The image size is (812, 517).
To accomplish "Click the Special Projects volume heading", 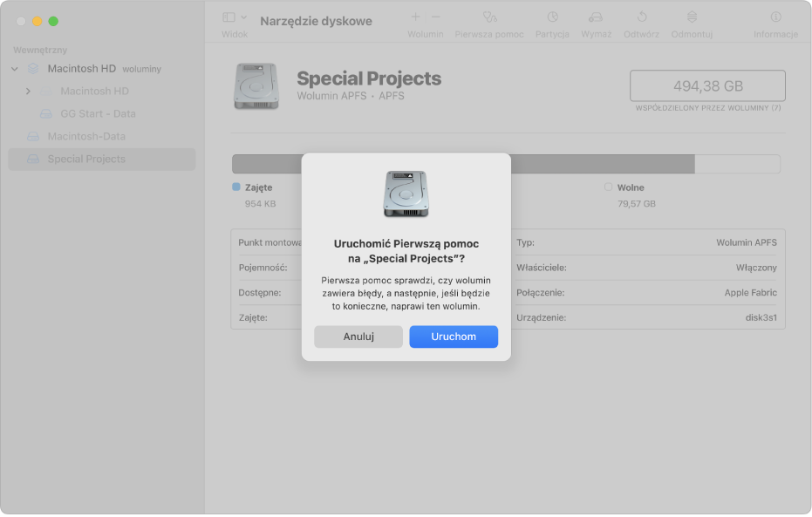I will pyautogui.click(x=369, y=78).
